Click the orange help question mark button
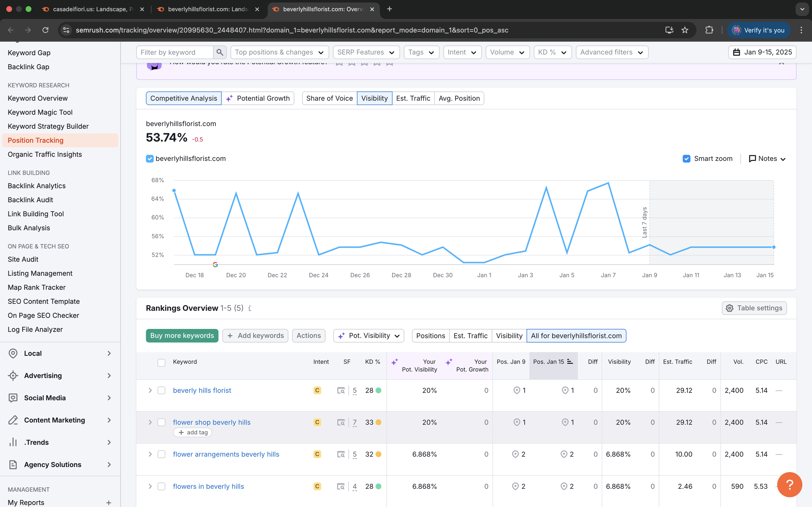 789,484
